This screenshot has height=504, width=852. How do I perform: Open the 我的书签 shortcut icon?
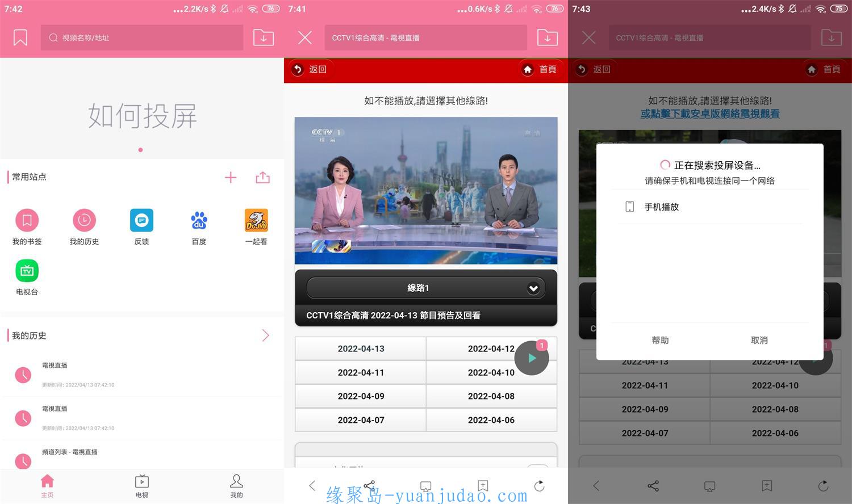pyautogui.click(x=27, y=220)
